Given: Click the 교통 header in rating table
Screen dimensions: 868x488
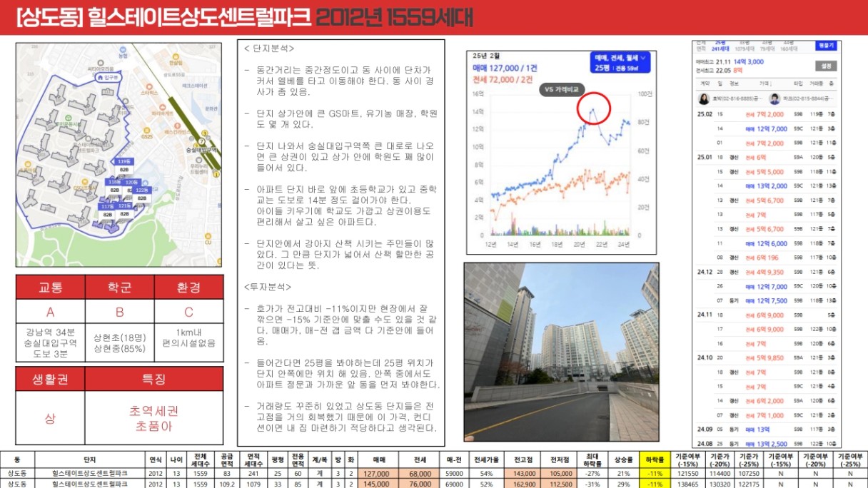Looking at the screenshot, I should 50,287.
